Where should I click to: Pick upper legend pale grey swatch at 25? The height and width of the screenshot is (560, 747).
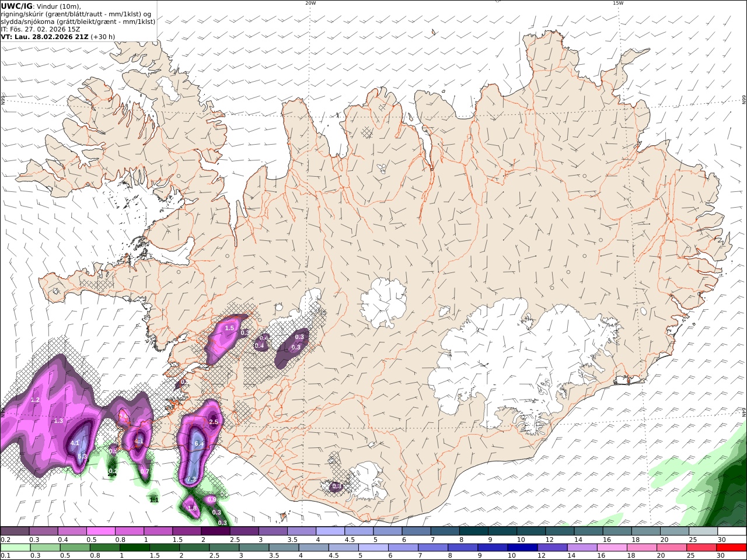[x=704, y=531]
